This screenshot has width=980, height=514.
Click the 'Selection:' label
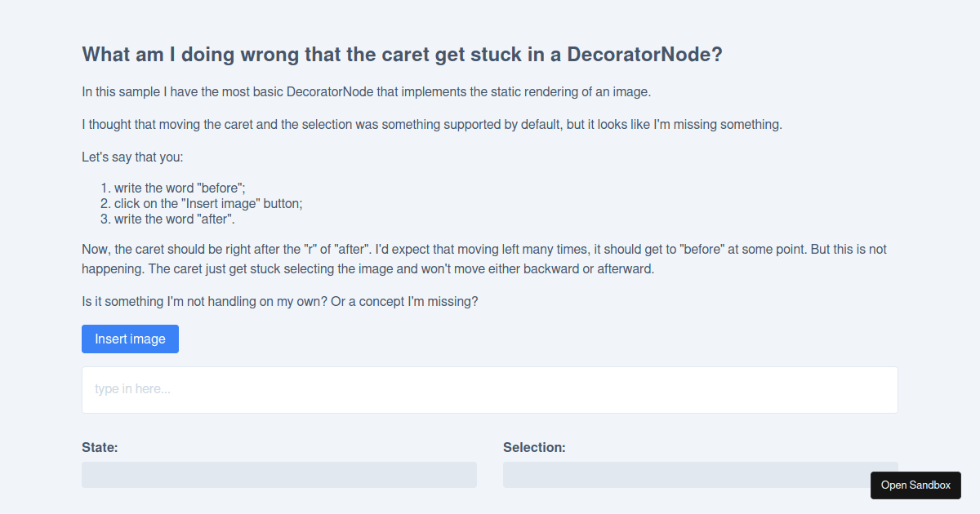tap(535, 447)
